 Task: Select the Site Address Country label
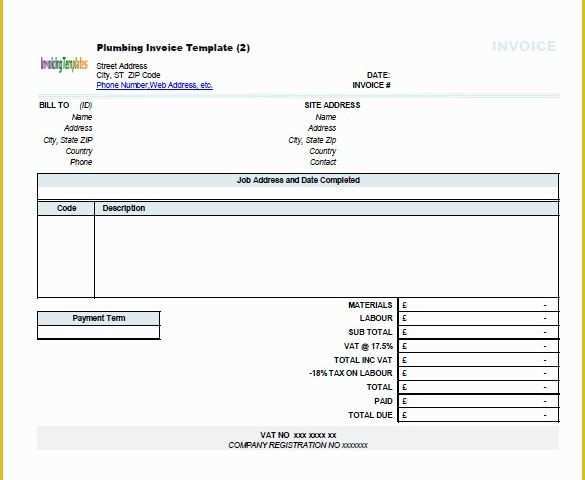pyautogui.click(x=323, y=151)
